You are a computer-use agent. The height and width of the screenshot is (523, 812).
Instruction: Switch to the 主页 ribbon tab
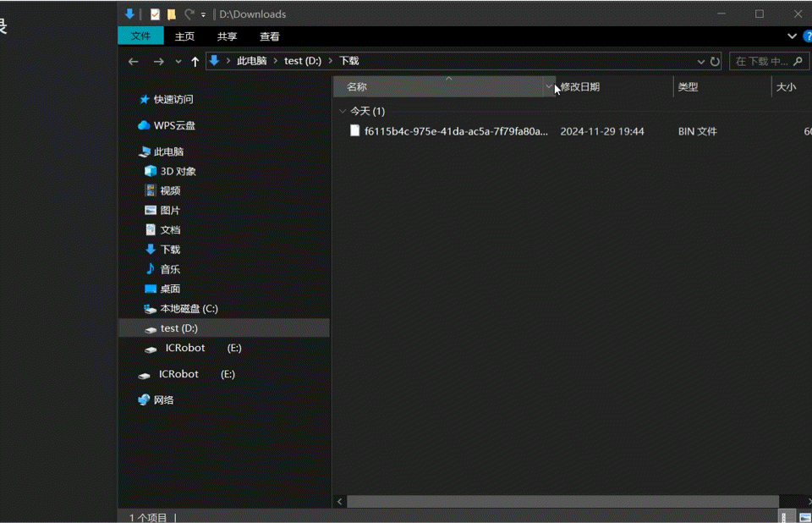pos(184,36)
